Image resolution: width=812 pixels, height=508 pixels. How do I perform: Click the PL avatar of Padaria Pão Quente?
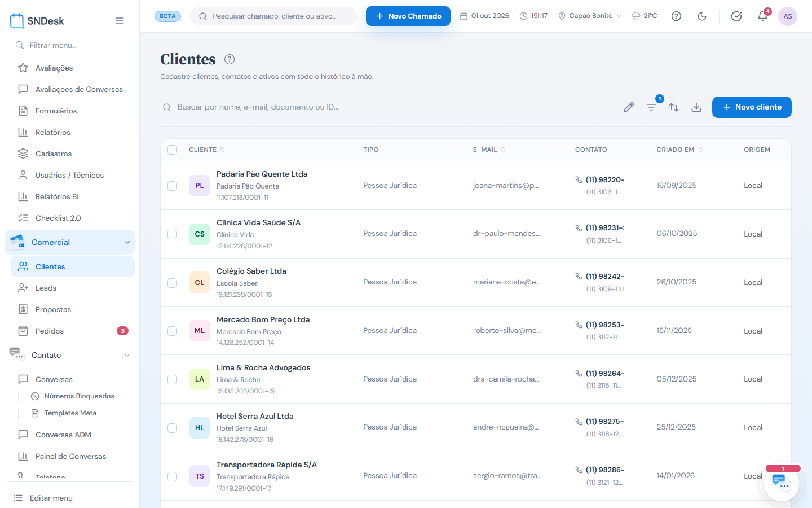[x=200, y=186]
